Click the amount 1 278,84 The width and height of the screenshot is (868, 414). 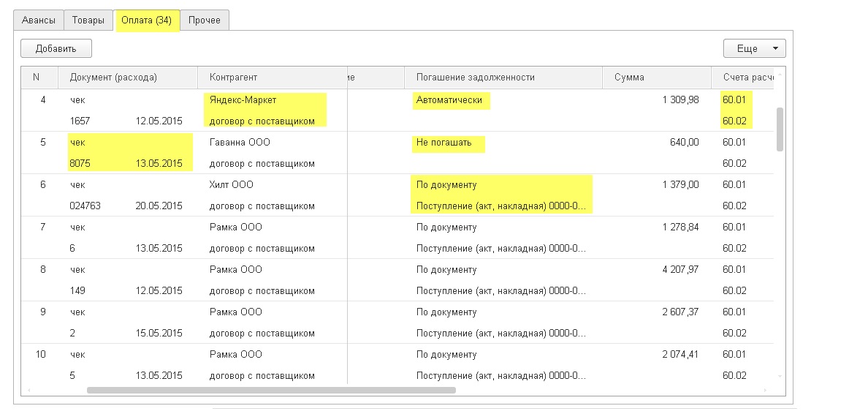point(680,227)
